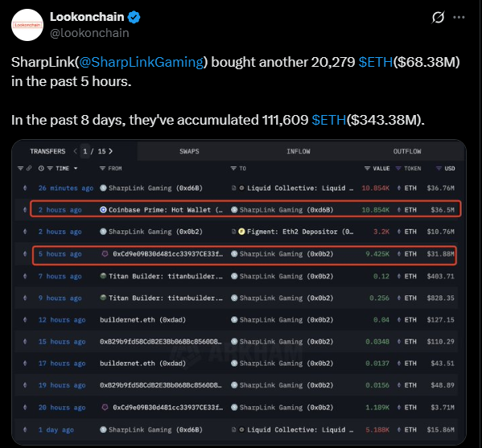The height and width of the screenshot is (448, 482).
Task: Expand the TIME sort dropdown arrow
Action: click(x=76, y=168)
